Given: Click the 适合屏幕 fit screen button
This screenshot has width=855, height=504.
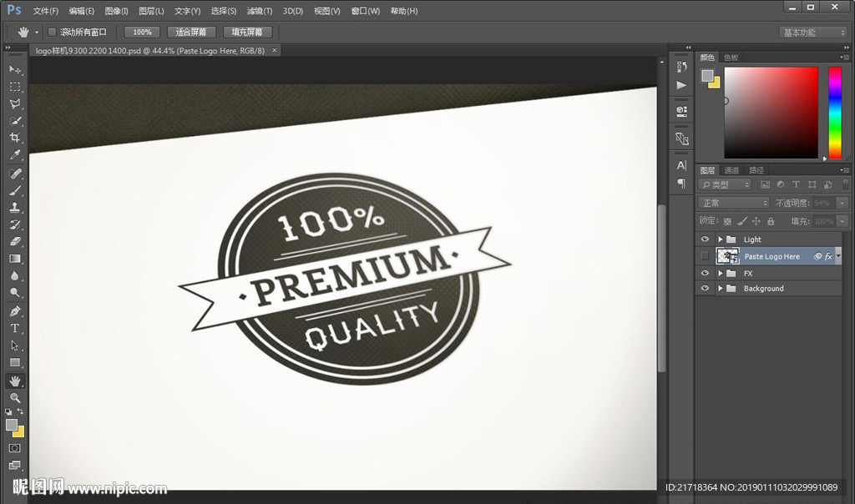Looking at the screenshot, I should pos(191,32).
